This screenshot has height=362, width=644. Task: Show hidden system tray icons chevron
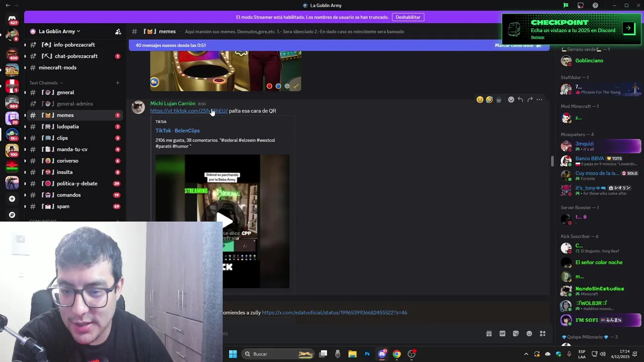(x=526, y=354)
